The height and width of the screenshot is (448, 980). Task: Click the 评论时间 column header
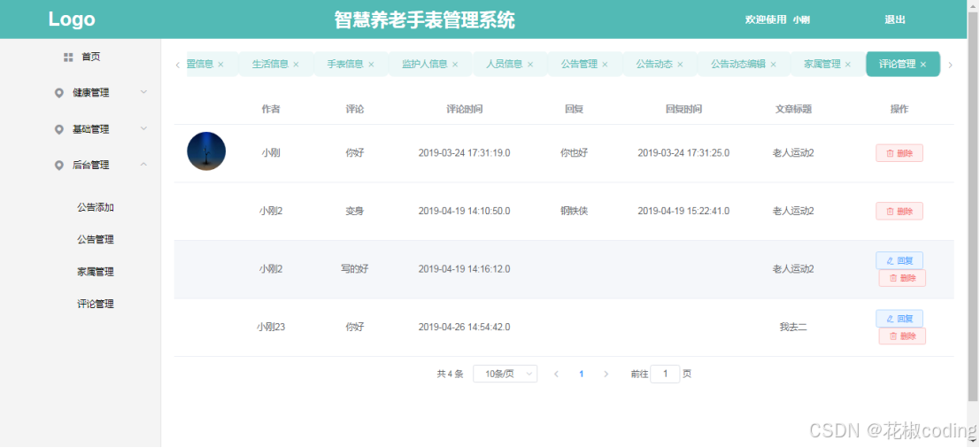465,110
